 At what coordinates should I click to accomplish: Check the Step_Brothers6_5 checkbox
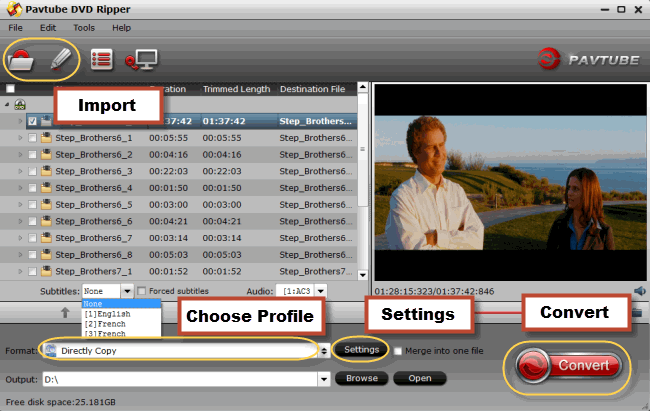32,204
